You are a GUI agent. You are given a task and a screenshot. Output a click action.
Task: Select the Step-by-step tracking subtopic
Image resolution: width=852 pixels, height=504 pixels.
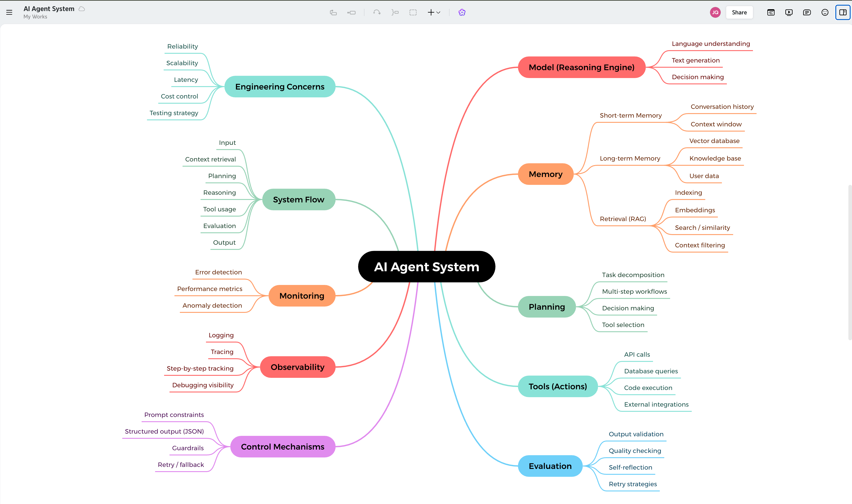(x=200, y=368)
